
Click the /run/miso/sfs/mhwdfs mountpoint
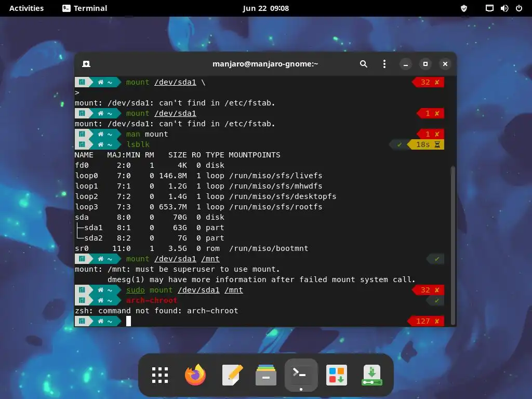(x=276, y=186)
